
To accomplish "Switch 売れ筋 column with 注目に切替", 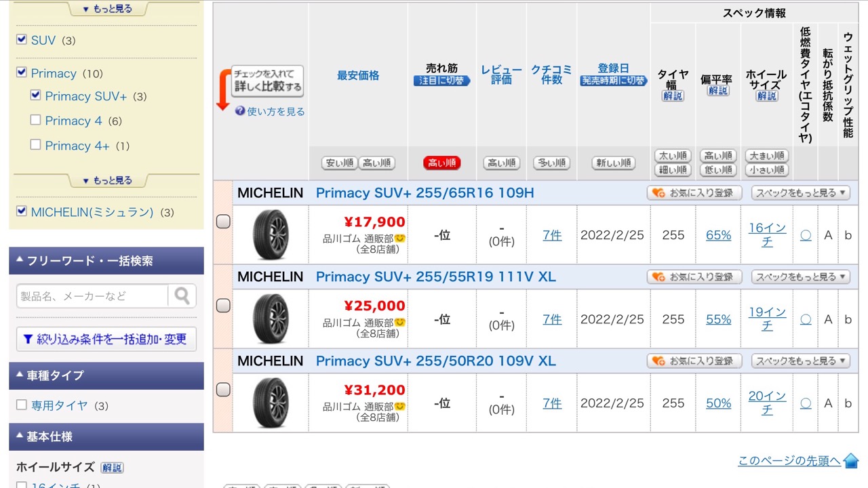I will click(x=442, y=81).
